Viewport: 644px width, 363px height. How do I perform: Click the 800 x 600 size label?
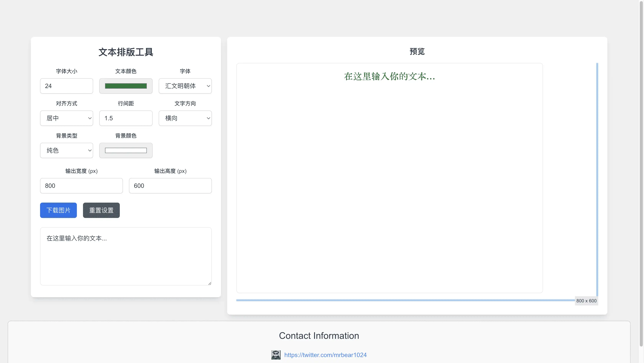click(586, 301)
